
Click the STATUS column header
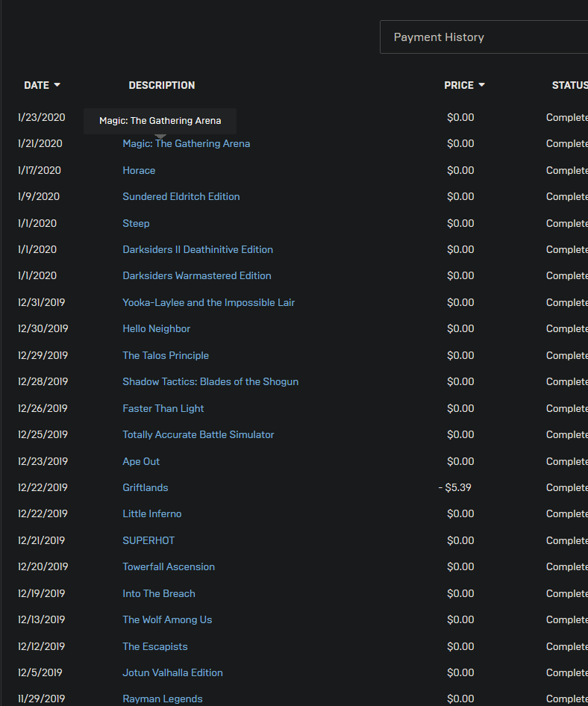point(569,85)
